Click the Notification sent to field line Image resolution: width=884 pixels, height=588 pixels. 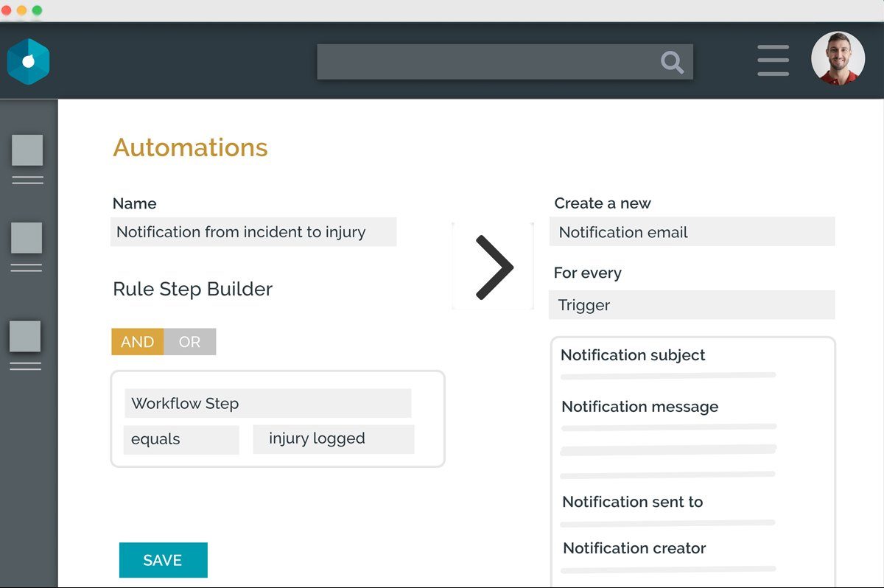pos(668,523)
